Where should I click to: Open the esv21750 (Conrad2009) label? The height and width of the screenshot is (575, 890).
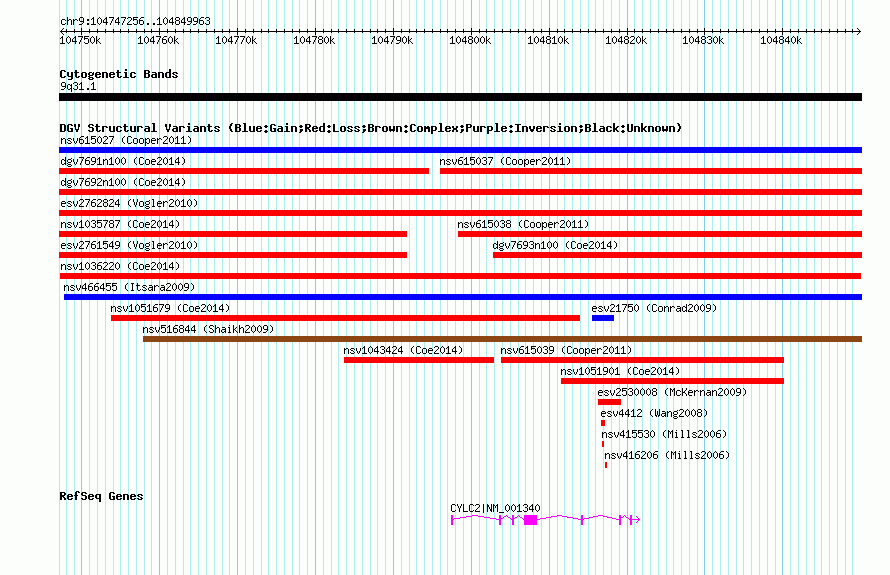pos(654,308)
